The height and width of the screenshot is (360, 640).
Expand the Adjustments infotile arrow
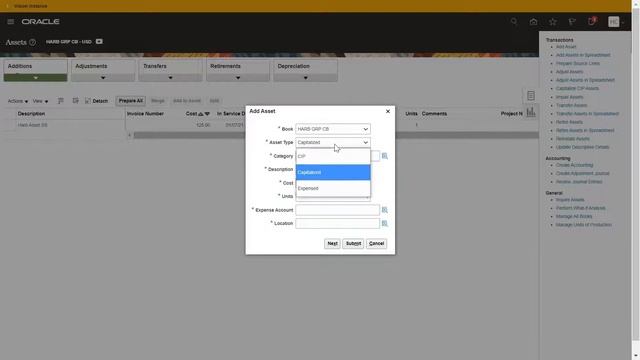(x=103, y=78)
